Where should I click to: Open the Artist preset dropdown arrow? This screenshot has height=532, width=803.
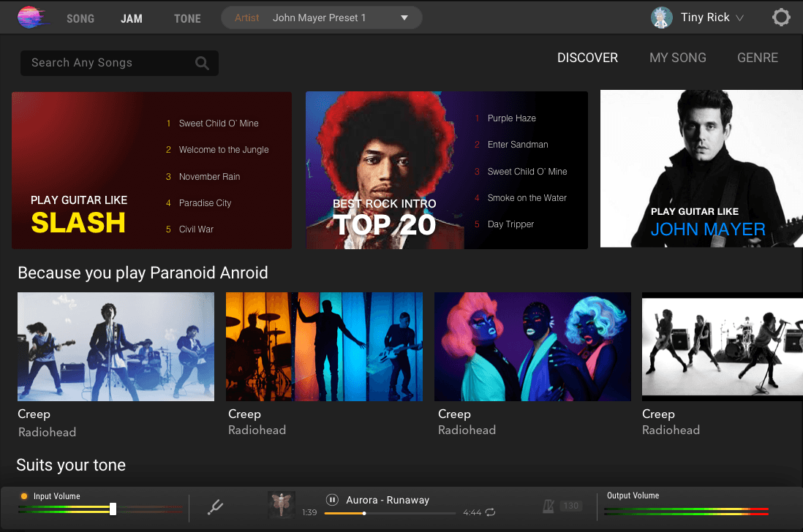point(404,18)
